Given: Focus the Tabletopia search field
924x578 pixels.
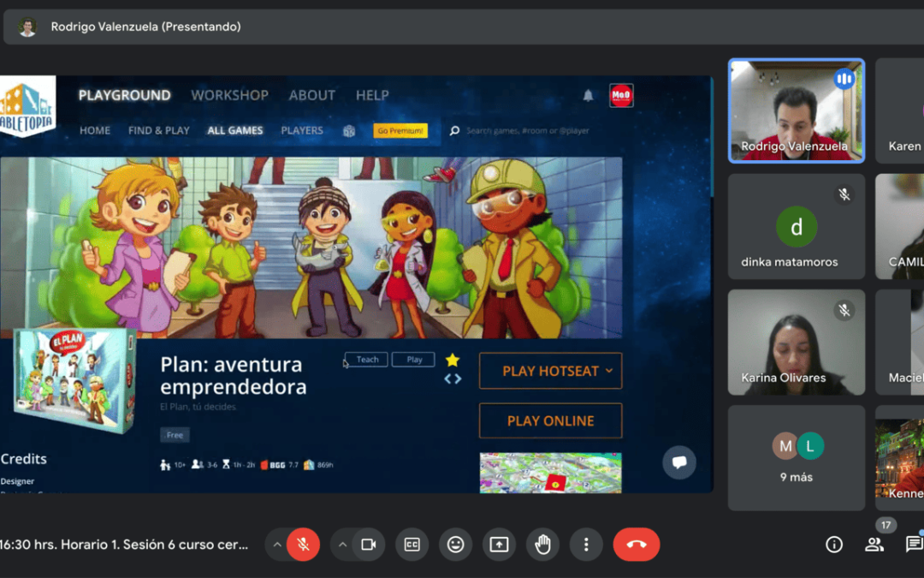Looking at the screenshot, I should [527, 130].
